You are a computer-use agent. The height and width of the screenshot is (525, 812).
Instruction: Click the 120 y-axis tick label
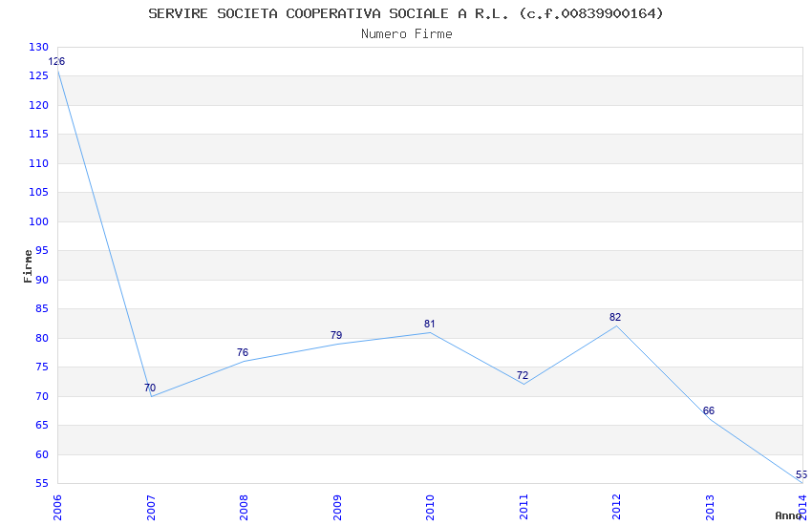click(38, 105)
